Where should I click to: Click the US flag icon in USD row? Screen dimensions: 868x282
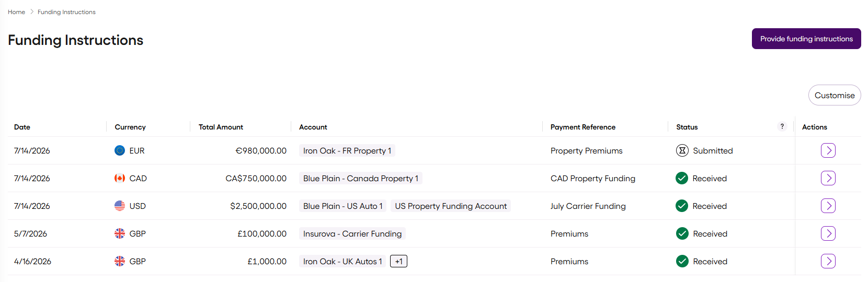(x=120, y=206)
